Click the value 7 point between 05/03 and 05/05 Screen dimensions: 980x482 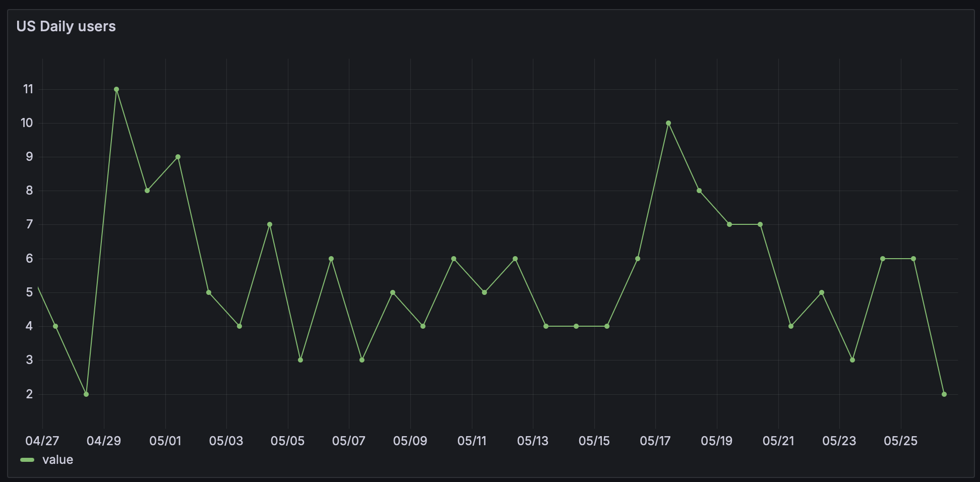click(270, 224)
